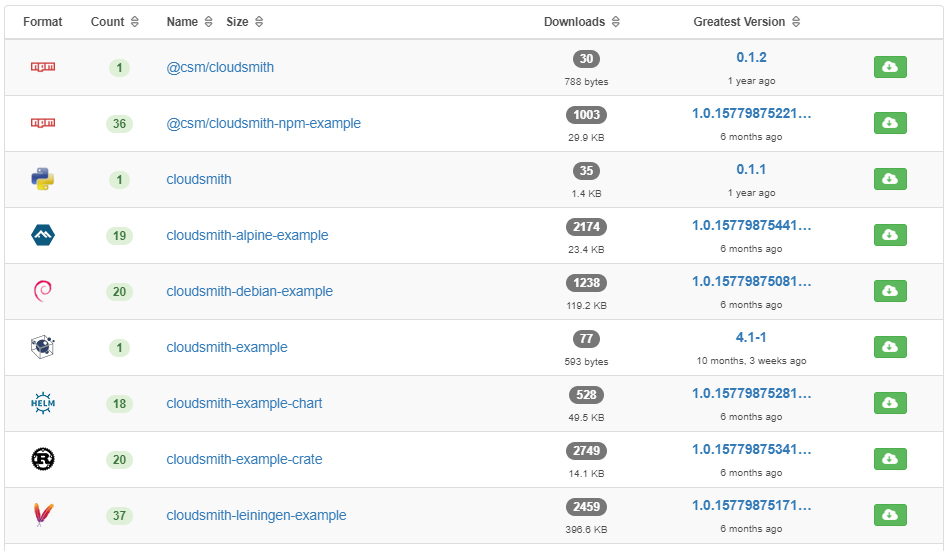Image resolution: width=948 pixels, height=551 pixels.
Task: Sort the table by Name column
Action: (189, 22)
